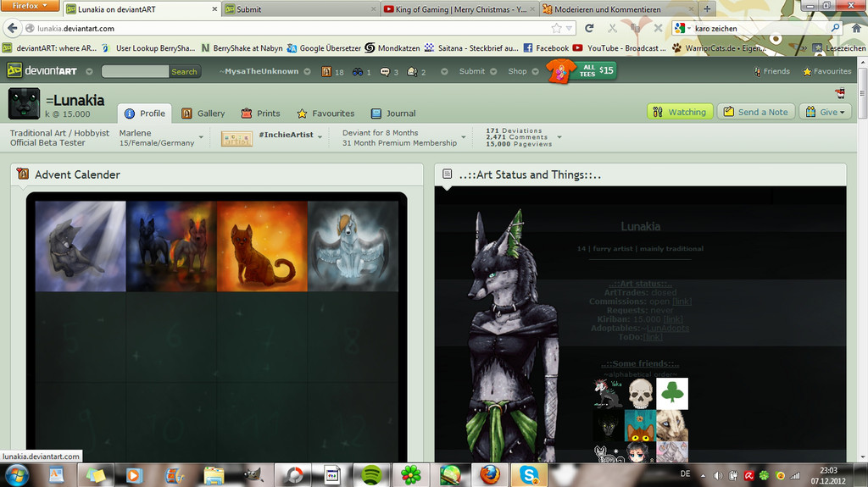Click the clover avatar in Some friends
The image size is (868, 487).
coord(672,394)
